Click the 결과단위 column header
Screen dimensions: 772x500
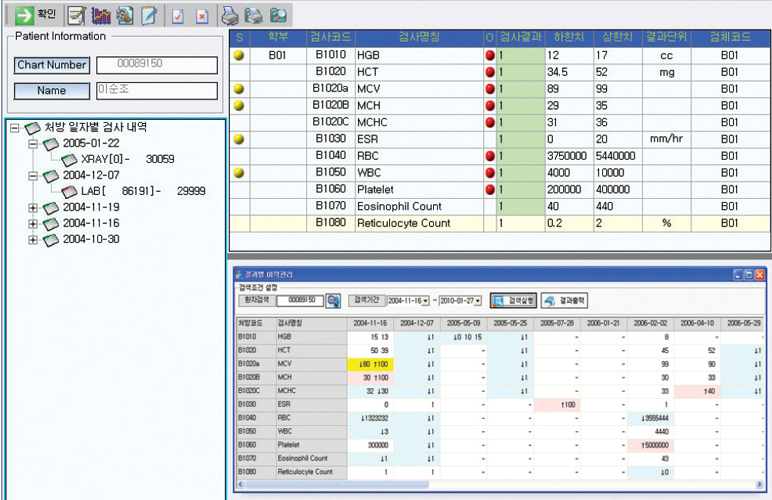coord(667,37)
